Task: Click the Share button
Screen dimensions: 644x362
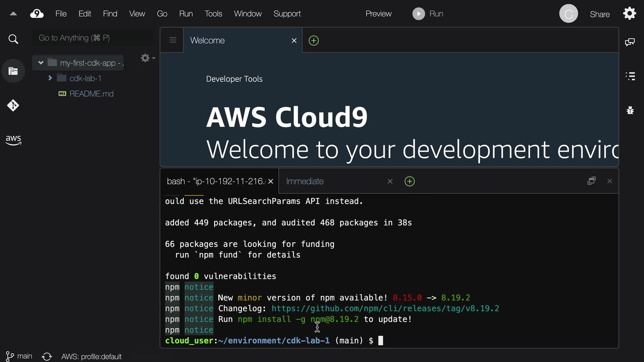Action: (x=600, y=14)
